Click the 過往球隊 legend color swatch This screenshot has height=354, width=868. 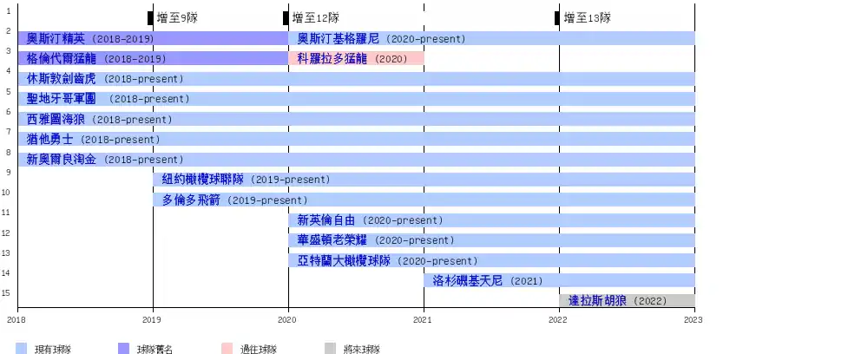pyautogui.click(x=227, y=349)
